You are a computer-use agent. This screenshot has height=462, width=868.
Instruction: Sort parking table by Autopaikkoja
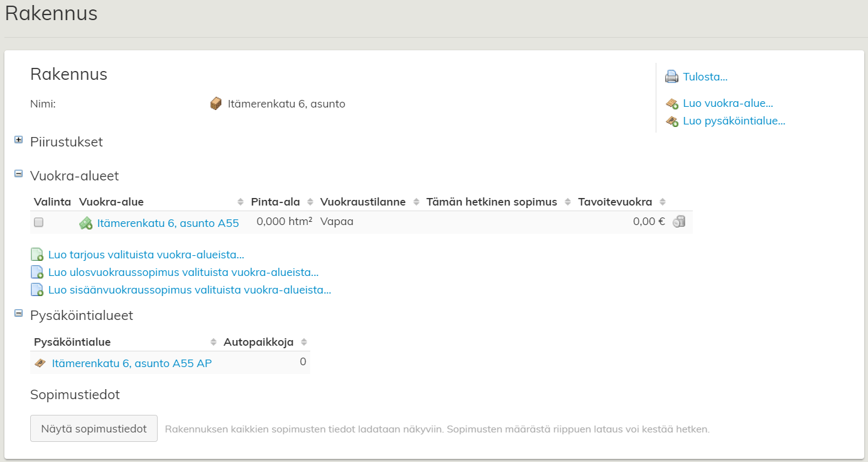(x=258, y=343)
